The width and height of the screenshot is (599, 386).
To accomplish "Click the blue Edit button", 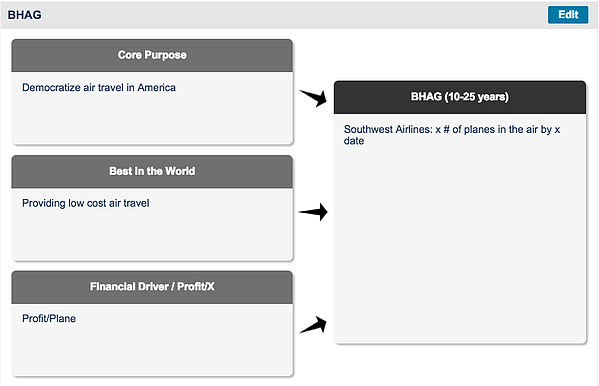I will coord(568,15).
